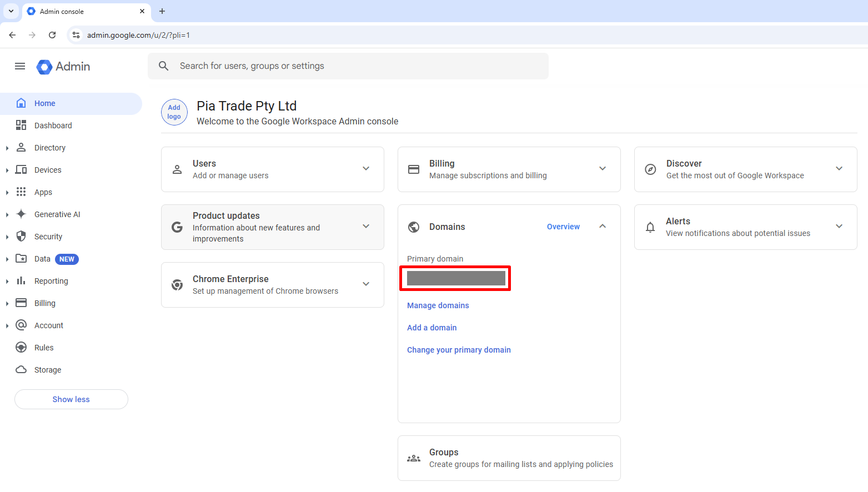Click Change your primary domain link
This screenshot has height=492, width=868.
point(459,350)
